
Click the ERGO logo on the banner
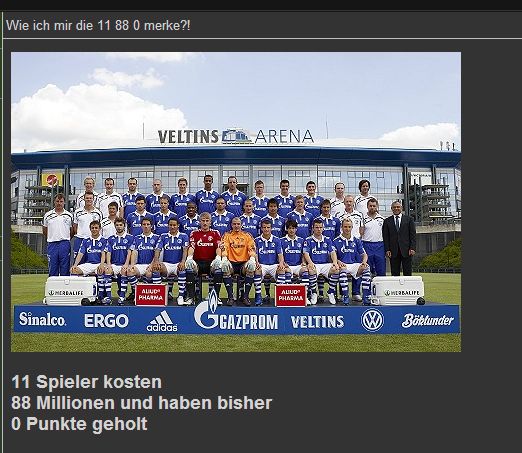[x=106, y=321]
